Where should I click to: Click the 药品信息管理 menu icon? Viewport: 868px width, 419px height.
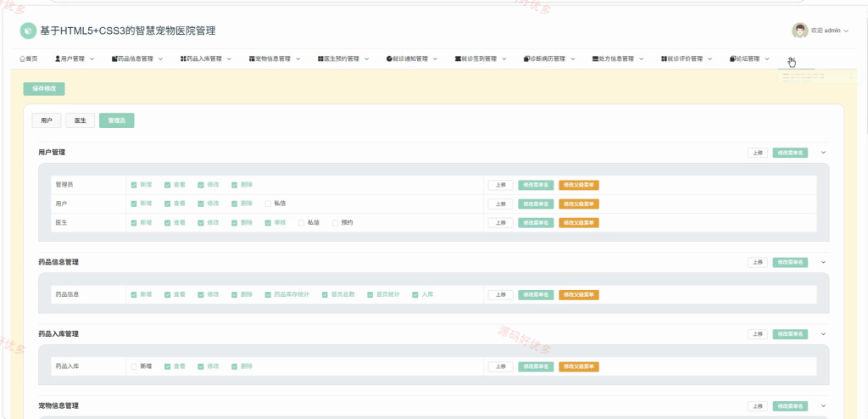(114, 59)
